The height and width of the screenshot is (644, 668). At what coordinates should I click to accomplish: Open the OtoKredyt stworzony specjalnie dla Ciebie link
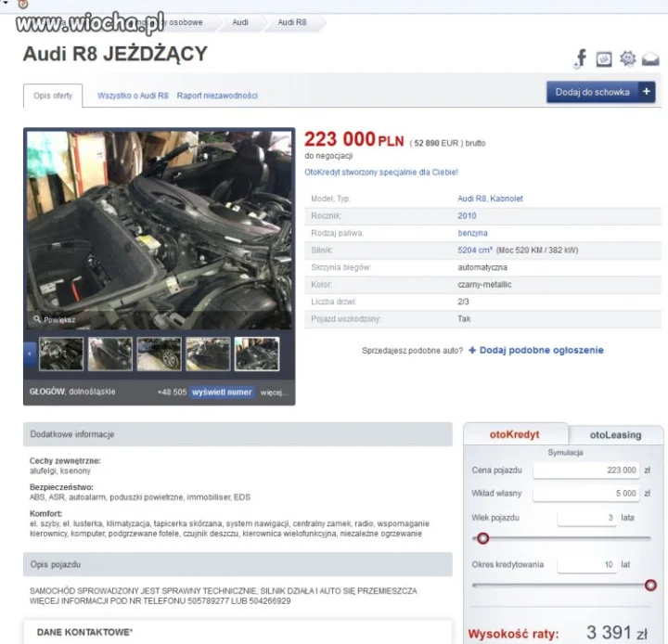point(381,173)
